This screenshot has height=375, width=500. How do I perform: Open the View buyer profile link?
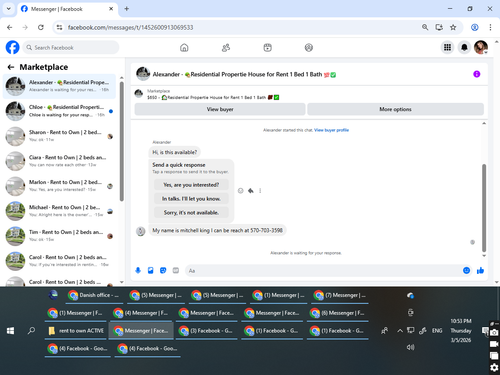pyautogui.click(x=331, y=130)
